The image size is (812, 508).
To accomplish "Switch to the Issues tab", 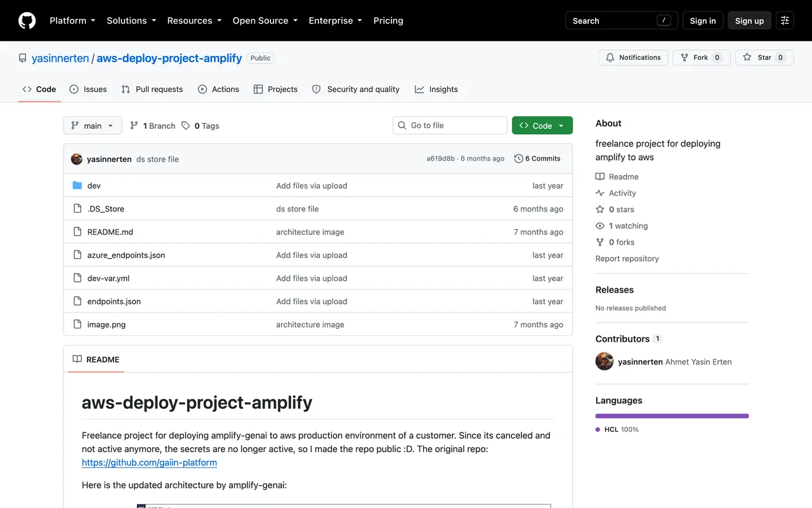I will coord(88,90).
